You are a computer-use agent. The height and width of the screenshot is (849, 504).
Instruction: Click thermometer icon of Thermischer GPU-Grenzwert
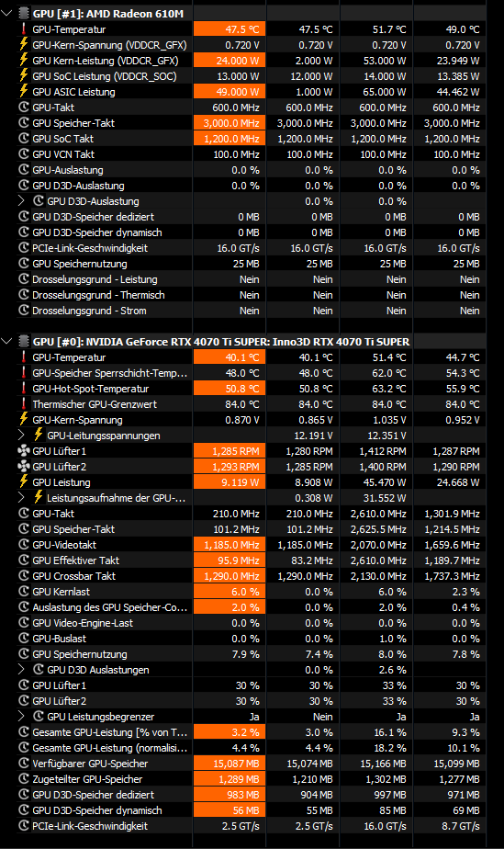pyautogui.click(x=23, y=404)
